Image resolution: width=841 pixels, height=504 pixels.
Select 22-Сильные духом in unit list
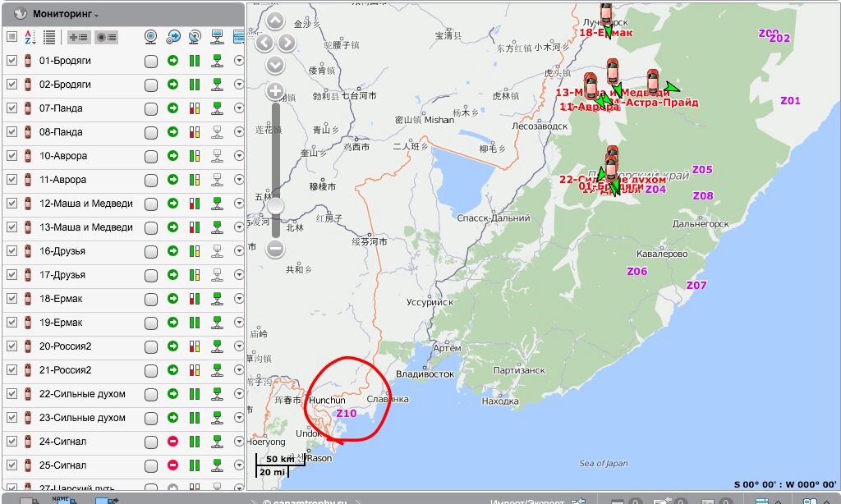(x=82, y=394)
